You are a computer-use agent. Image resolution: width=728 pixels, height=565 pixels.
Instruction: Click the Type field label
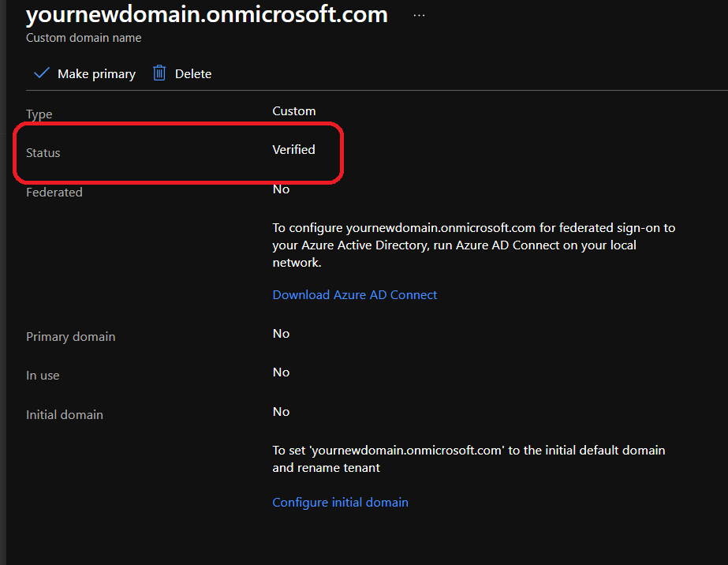(x=39, y=114)
